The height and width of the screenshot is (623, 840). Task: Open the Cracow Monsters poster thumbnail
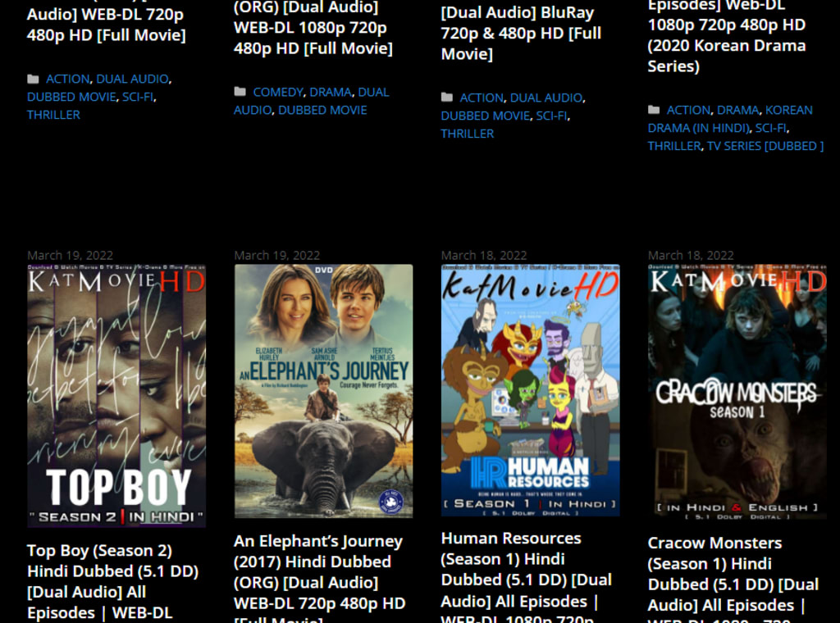[737, 392]
